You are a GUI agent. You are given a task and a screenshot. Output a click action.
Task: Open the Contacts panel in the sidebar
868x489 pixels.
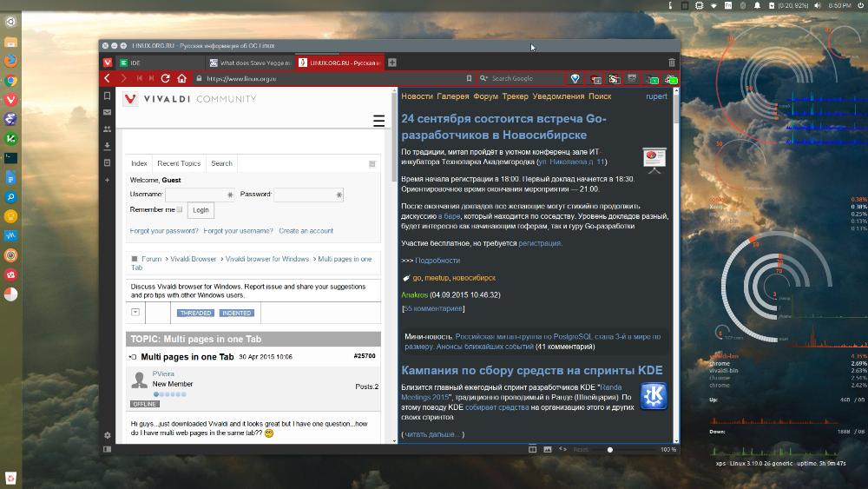(108, 129)
